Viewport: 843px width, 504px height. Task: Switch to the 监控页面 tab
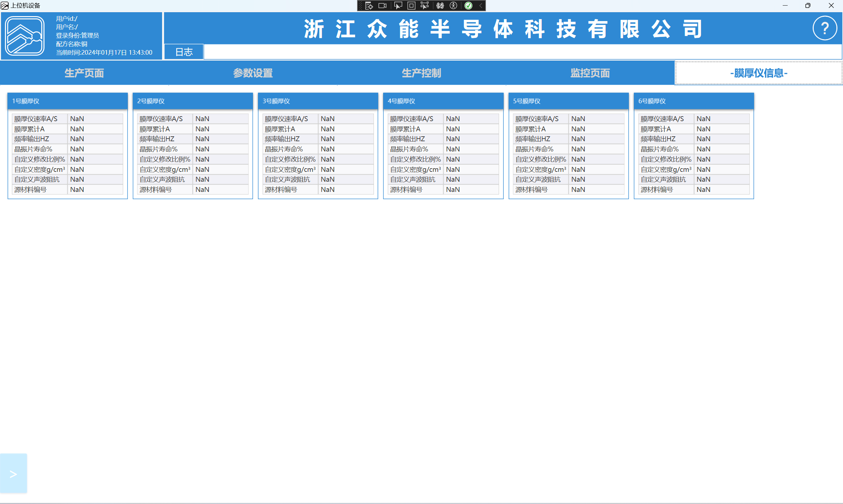(590, 73)
